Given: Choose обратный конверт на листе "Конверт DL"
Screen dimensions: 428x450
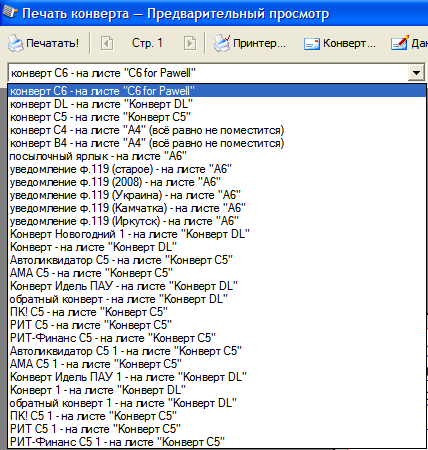Looking at the screenshot, I should 217,299.
